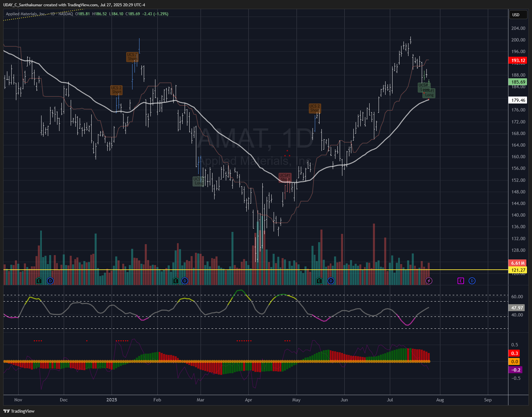The width and height of the screenshot is (532, 417).
Task: Click the white 179.46 moving average label
Action: pos(518,100)
